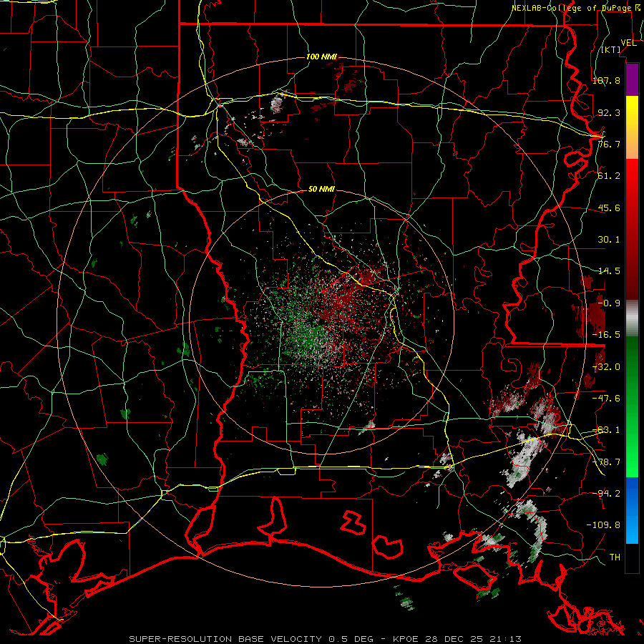Select the -63.1 velocity scale value
The height and width of the screenshot is (644, 644).
[606, 430]
